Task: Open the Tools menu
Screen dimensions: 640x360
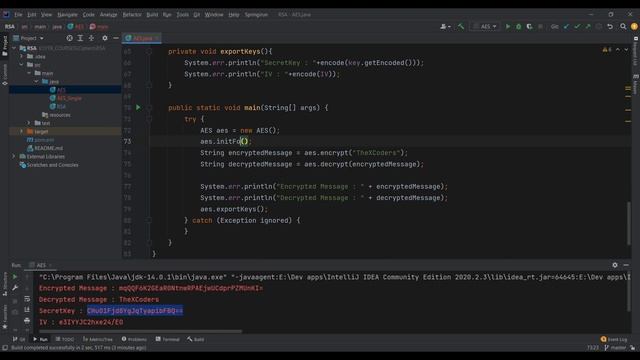Action: pos(182,15)
